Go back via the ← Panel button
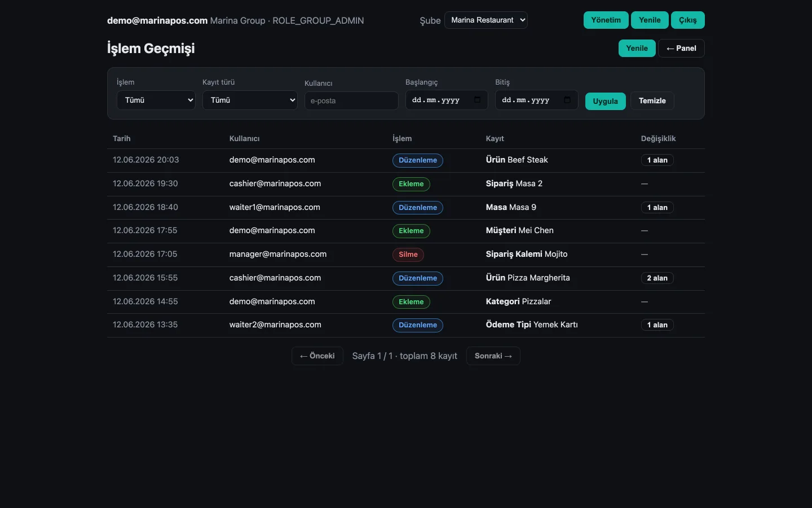The image size is (812, 508). coord(681,49)
